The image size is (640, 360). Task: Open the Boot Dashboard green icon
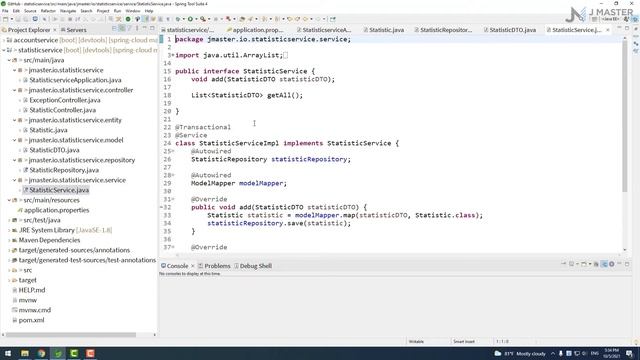click(x=128, y=19)
